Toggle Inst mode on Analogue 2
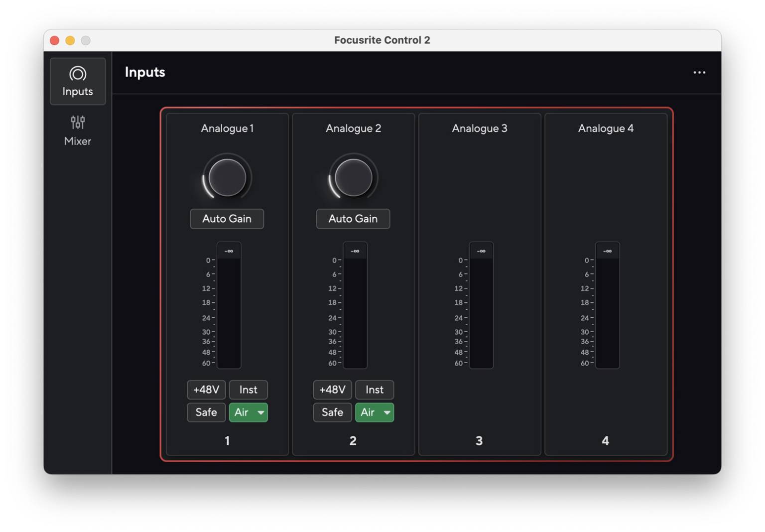The height and width of the screenshot is (532, 765). [x=375, y=390]
